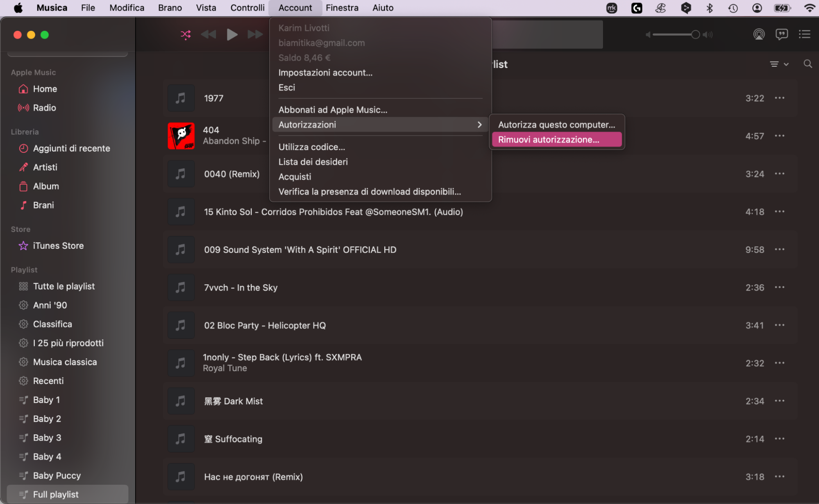Open AirPlay output icon
Image resolution: width=819 pixels, height=504 pixels.
pyautogui.click(x=759, y=34)
